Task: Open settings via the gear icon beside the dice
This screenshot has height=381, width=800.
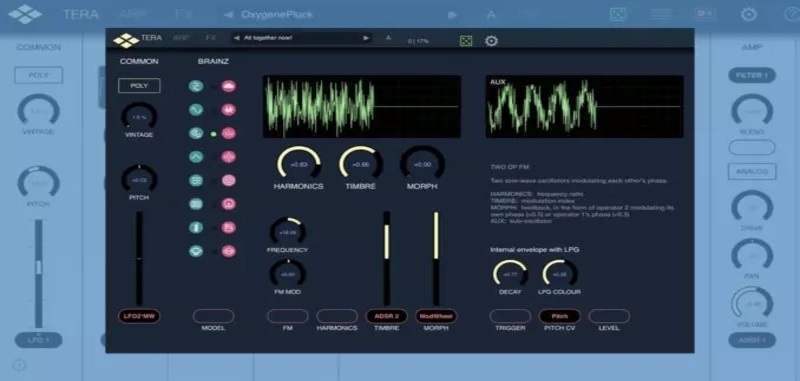Action: [x=491, y=41]
